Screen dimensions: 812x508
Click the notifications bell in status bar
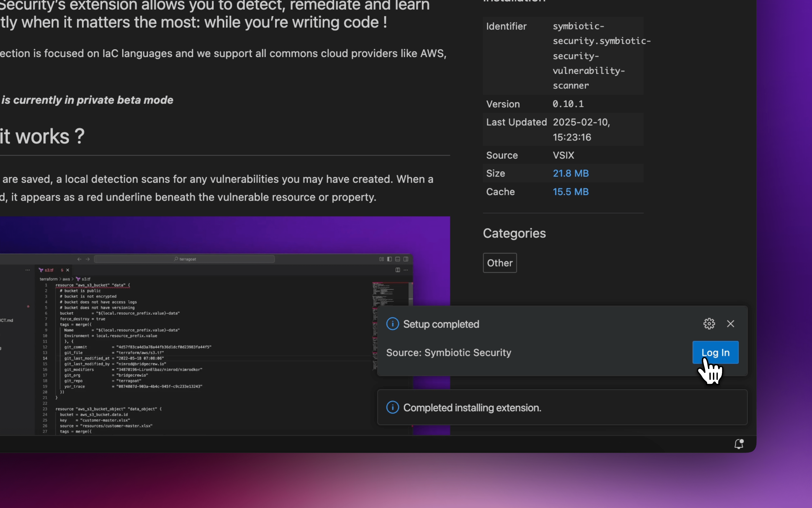pyautogui.click(x=739, y=444)
